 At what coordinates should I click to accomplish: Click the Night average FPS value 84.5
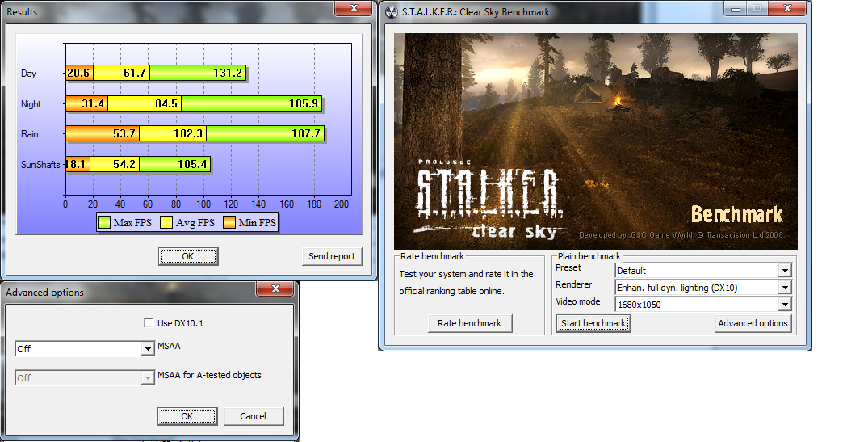[166, 103]
